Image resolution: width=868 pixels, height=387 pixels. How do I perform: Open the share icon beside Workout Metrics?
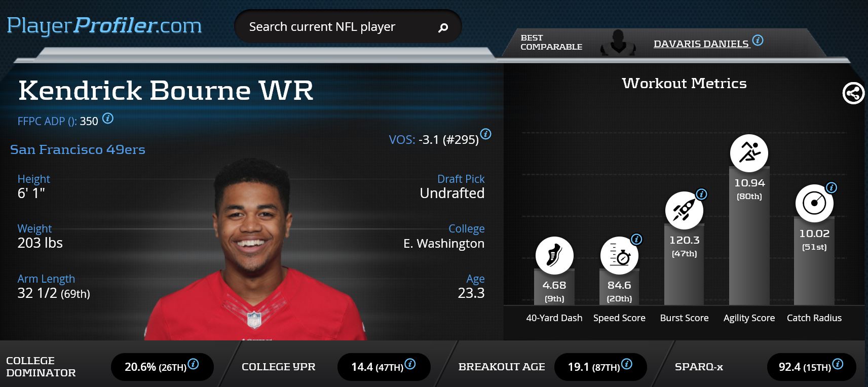(853, 93)
